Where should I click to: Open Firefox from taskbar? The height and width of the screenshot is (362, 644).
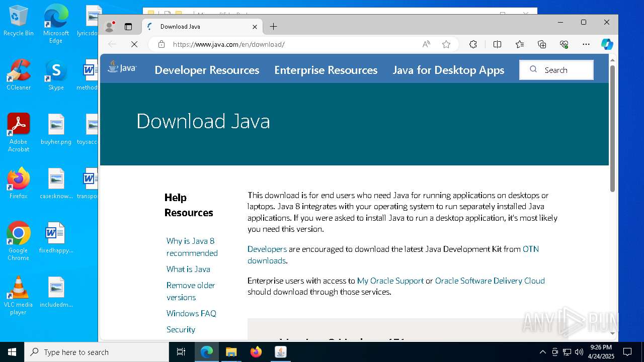pyautogui.click(x=256, y=352)
